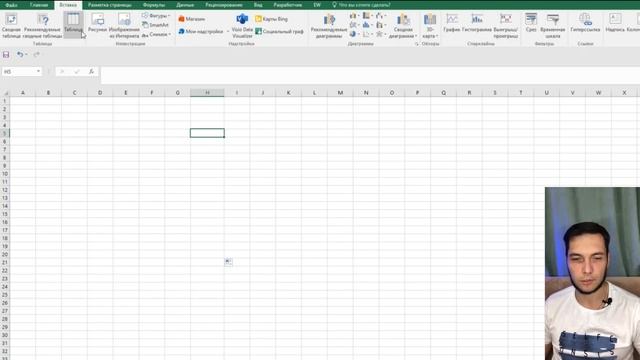Switch to the Главная tab

pos(39,5)
